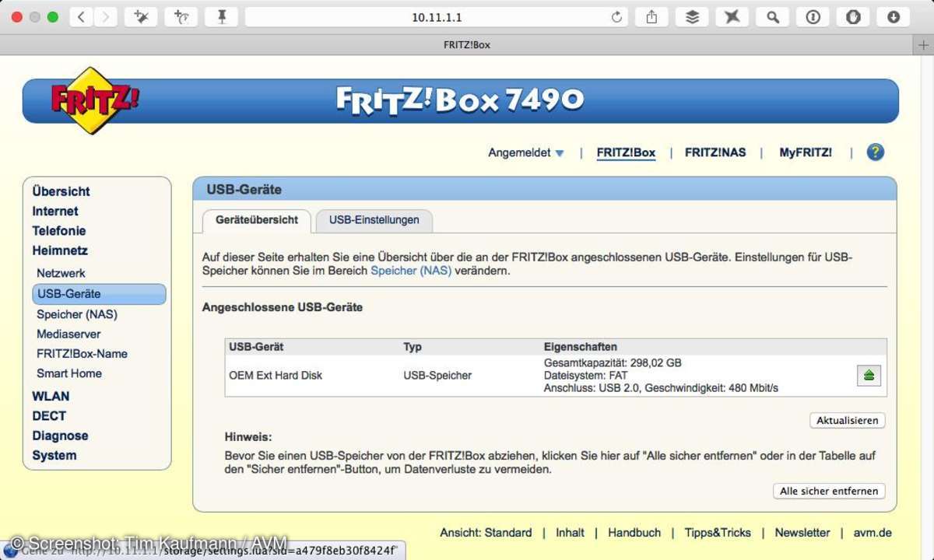Click the USB-Gerät column header
Image resolution: width=934 pixels, height=560 pixels.
pos(256,347)
